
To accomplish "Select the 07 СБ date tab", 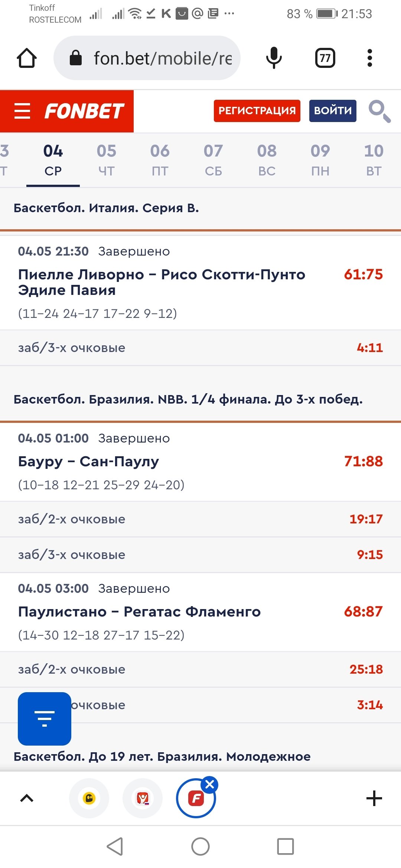I will (213, 160).
